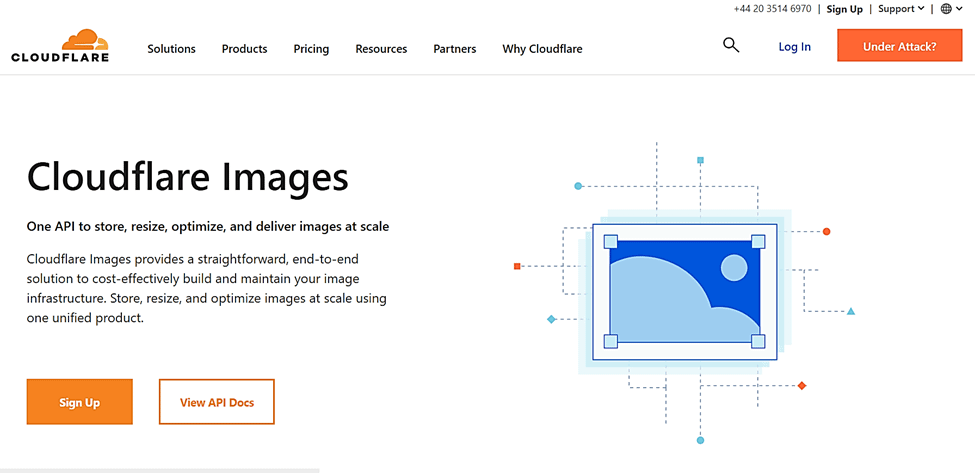Open the Partners menu
Image resolution: width=975 pixels, height=473 pixels.
(455, 48)
